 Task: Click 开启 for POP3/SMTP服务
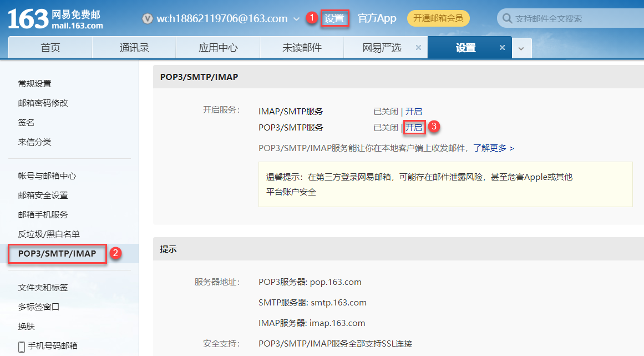pos(414,127)
